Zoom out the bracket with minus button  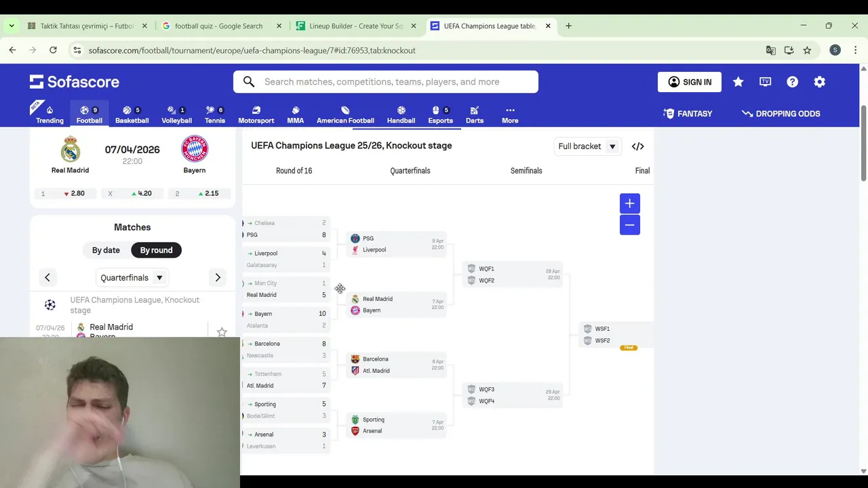click(629, 225)
